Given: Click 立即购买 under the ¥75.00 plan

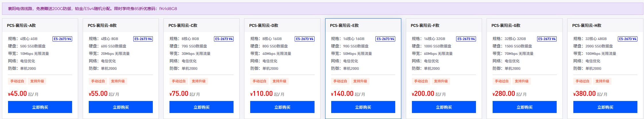Looking at the screenshot, I should click(x=201, y=107).
